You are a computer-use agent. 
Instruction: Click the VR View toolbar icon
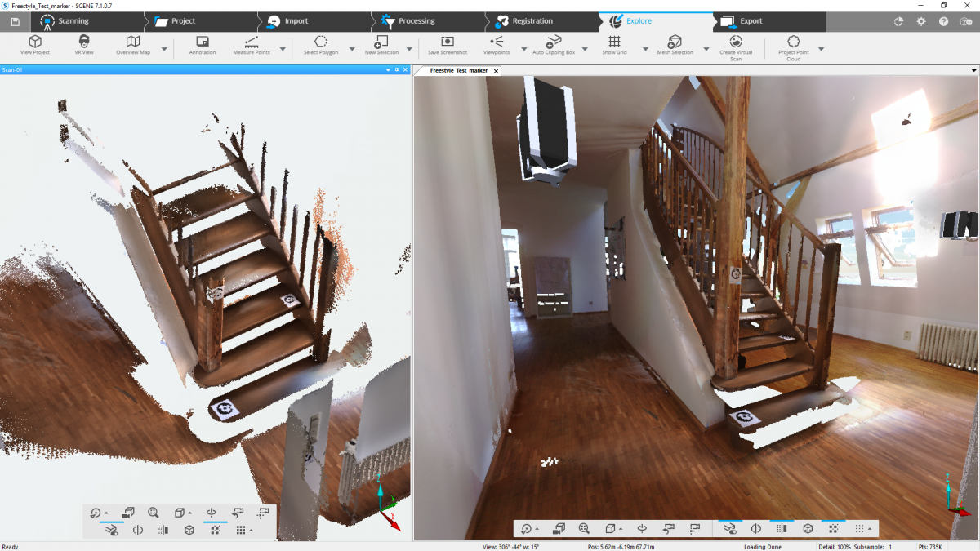84,44
